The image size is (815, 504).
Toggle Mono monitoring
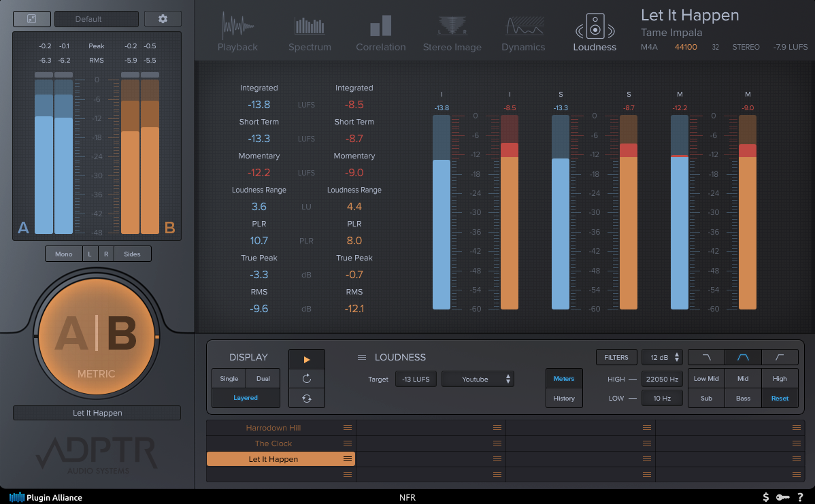coord(64,254)
